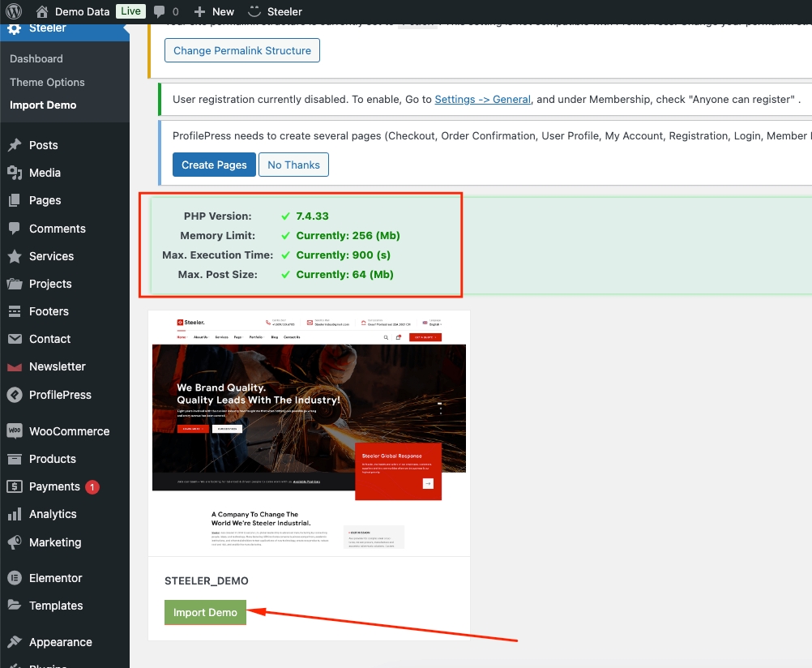Click Change Permalink Structure button
Screen dimensions: 812x668
241,50
